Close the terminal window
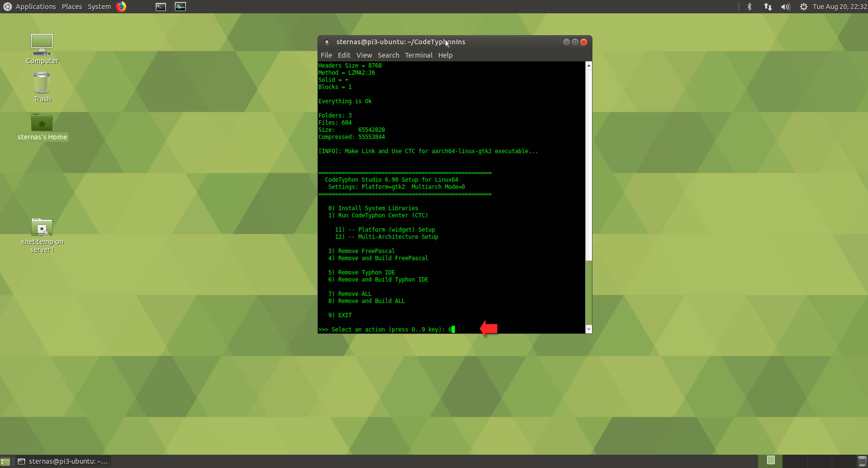The image size is (868, 468). tap(584, 42)
